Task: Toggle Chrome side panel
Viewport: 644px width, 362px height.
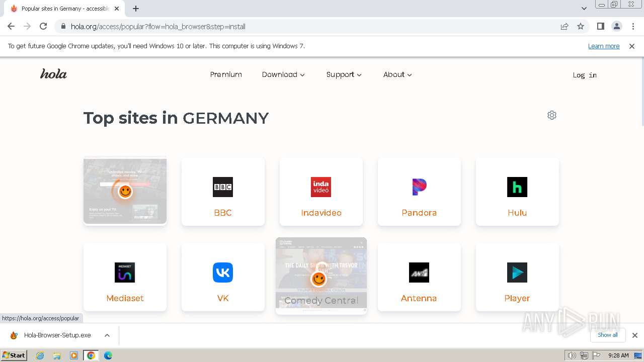Action: tap(600, 26)
